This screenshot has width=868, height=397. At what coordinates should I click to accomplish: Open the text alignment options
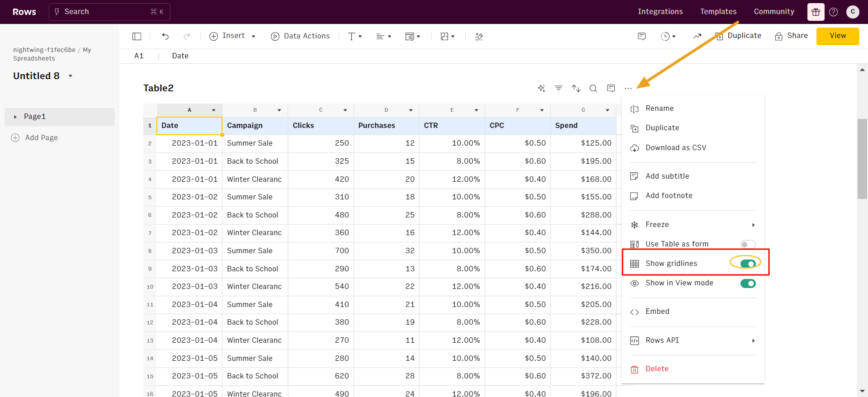point(383,36)
